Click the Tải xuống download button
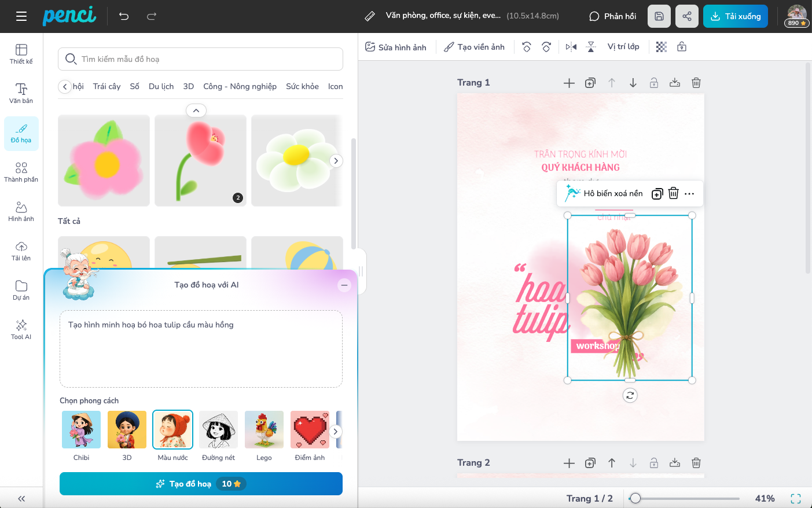Image resolution: width=812 pixels, height=508 pixels. tap(735, 16)
